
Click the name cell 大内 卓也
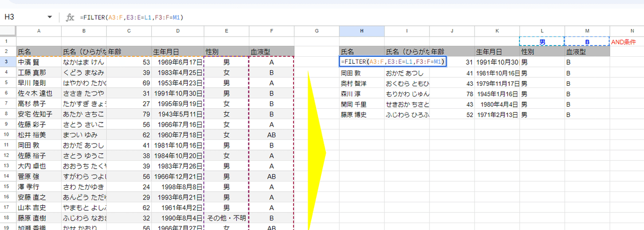pos(39,166)
